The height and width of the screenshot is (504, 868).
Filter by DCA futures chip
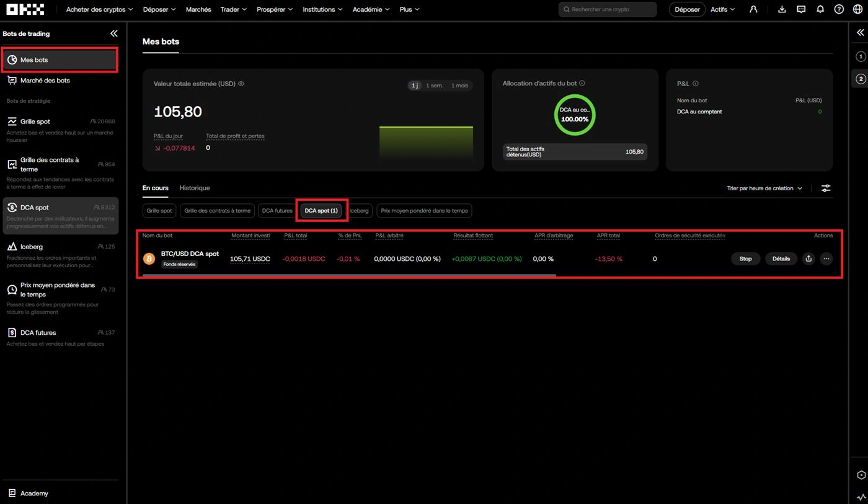coord(277,211)
